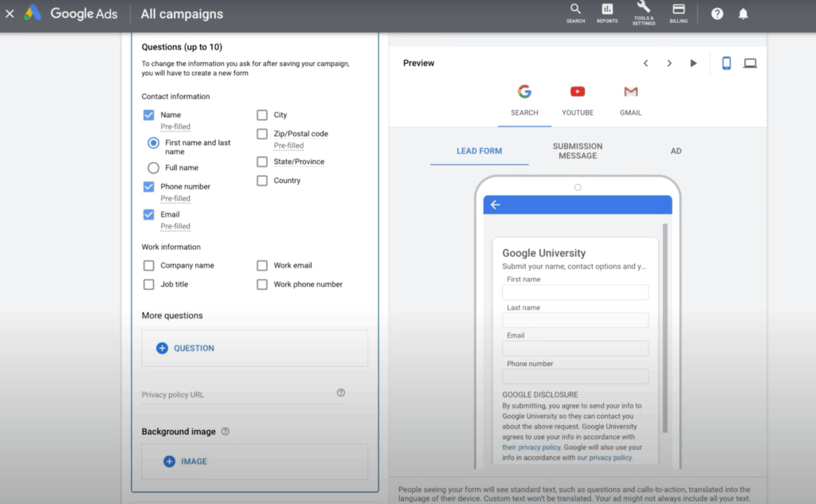The width and height of the screenshot is (816, 504).
Task: Select First name and last name option
Action: [x=153, y=143]
